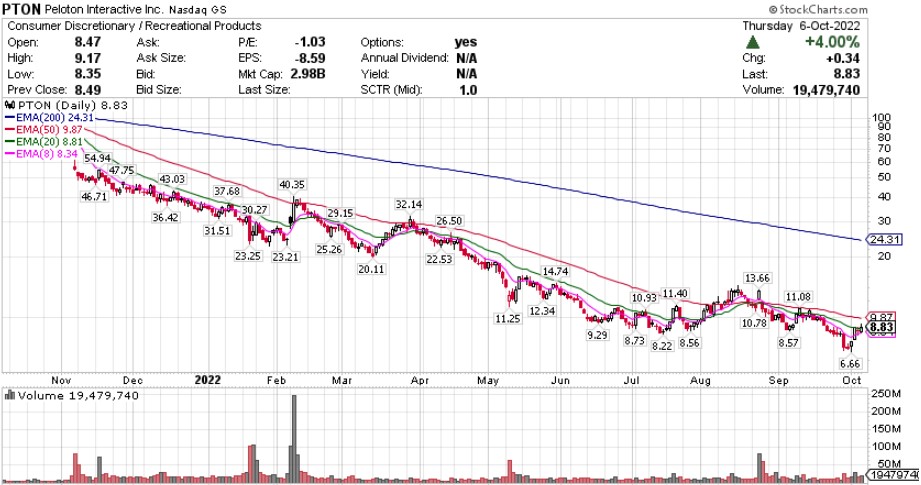Click the PTON ticker symbol in header
921x485 pixels.
click(21, 9)
